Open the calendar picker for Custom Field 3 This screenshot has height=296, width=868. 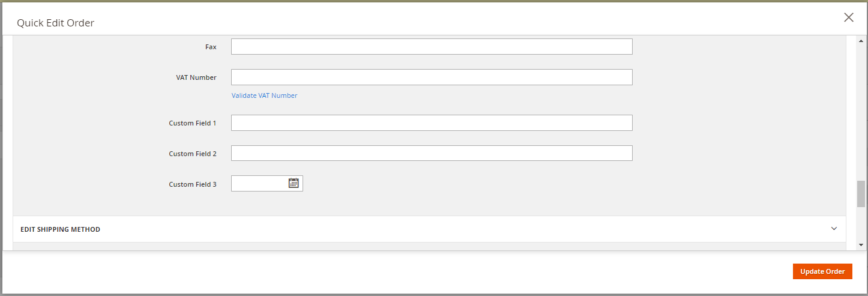click(x=294, y=183)
